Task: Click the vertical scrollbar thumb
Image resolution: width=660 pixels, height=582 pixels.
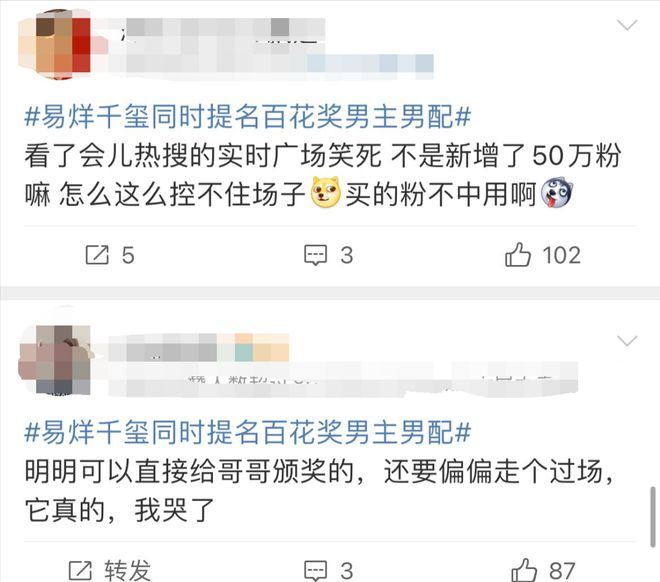Action: (x=652, y=517)
